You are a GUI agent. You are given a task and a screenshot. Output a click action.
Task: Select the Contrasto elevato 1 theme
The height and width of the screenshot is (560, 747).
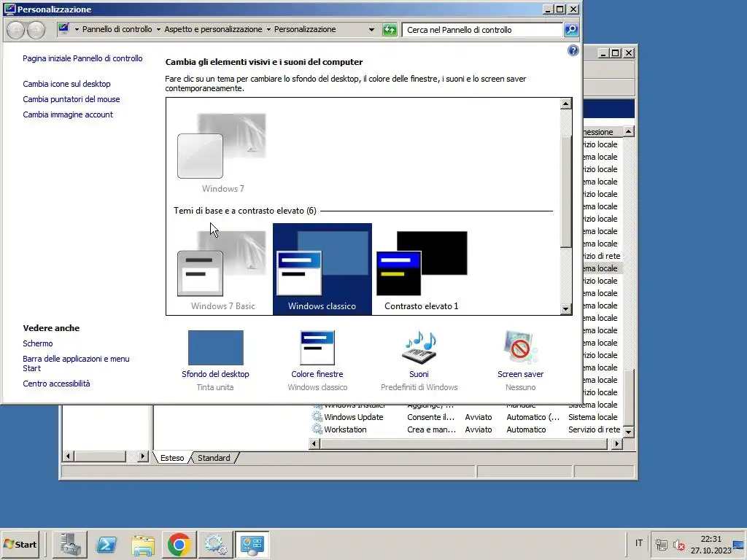pos(422,271)
